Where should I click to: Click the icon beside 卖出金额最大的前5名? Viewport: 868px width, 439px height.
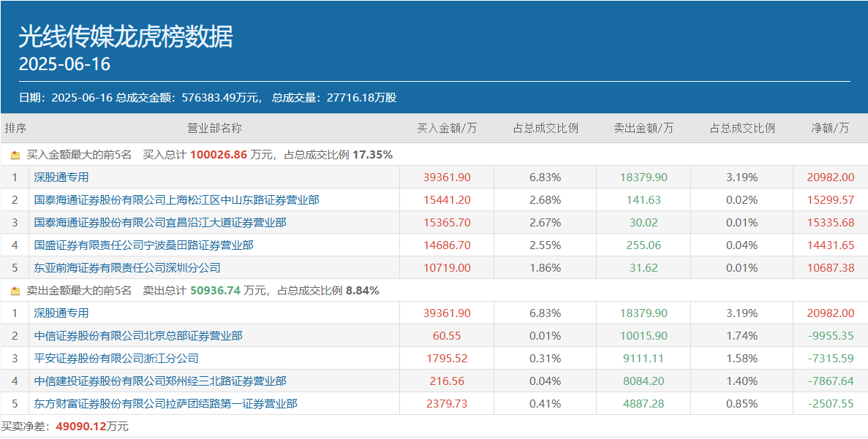[15, 291]
